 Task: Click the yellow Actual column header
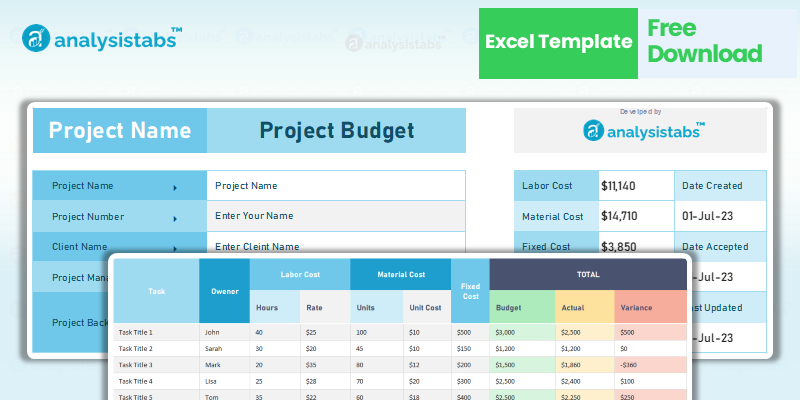[585, 307]
